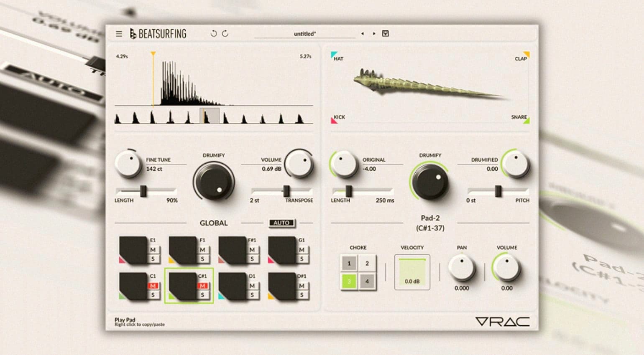Solo the F#1 pad
This screenshot has width=644, height=355.
[252, 259]
